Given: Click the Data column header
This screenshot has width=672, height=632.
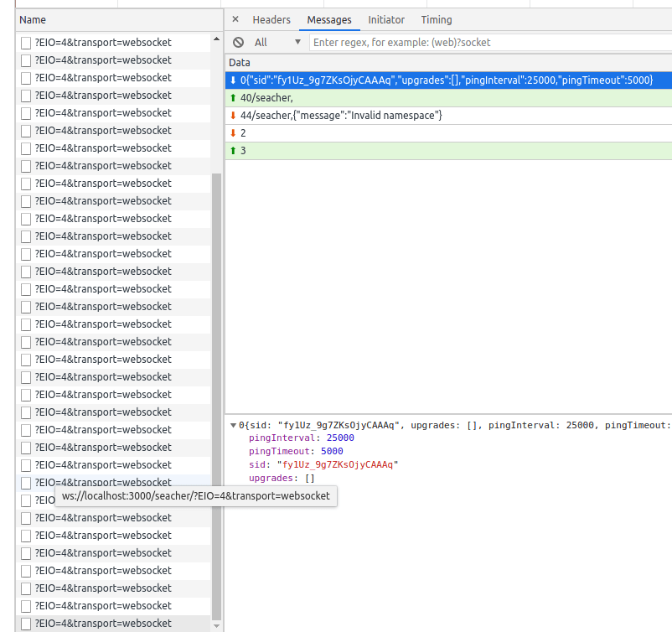Looking at the screenshot, I should (240, 62).
